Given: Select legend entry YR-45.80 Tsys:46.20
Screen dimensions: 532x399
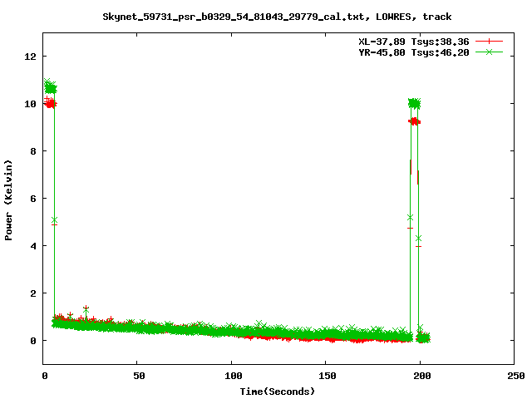Looking at the screenshot, I should click(x=414, y=52).
